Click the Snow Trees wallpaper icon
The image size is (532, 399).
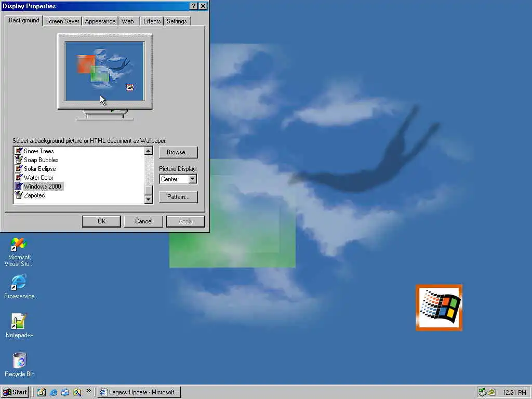(19, 151)
